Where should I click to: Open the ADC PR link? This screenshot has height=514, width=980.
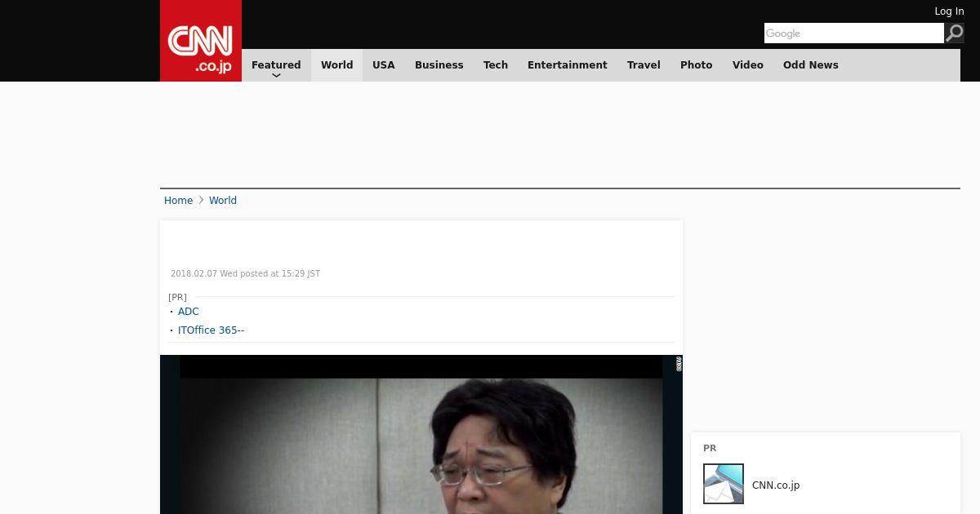(189, 312)
